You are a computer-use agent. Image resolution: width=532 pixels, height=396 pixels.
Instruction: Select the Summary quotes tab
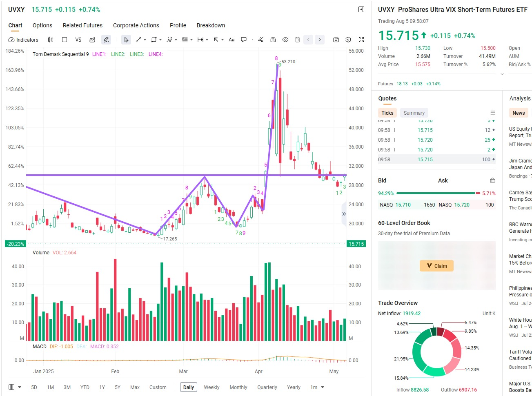pyautogui.click(x=414, y=113)
